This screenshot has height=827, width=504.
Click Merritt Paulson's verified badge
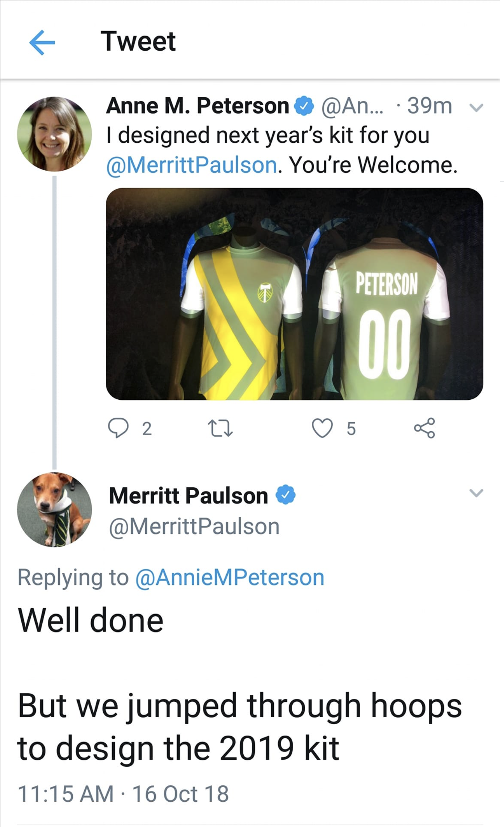tap(286, 495)
